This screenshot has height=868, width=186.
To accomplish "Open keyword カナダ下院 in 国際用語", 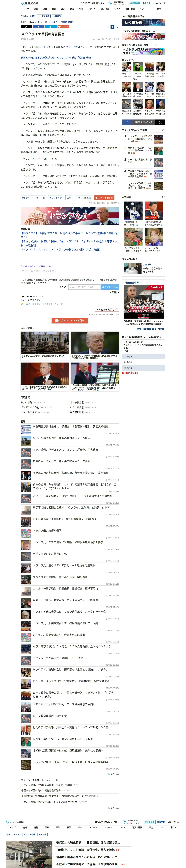I will point(26,402).
